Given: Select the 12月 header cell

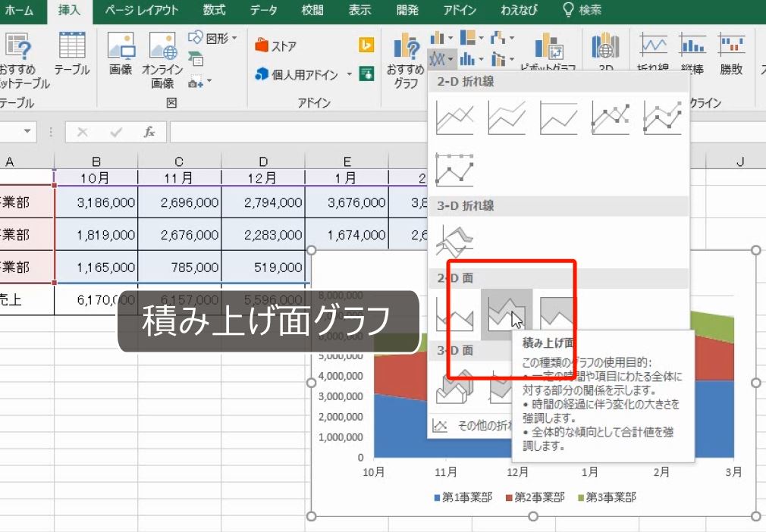Looking at the screenshot, I should pos(263,177).
